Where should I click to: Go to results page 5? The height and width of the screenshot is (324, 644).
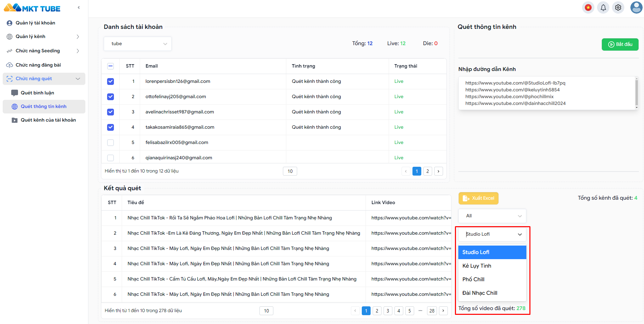pyautogui.click(x=410, y=311)
